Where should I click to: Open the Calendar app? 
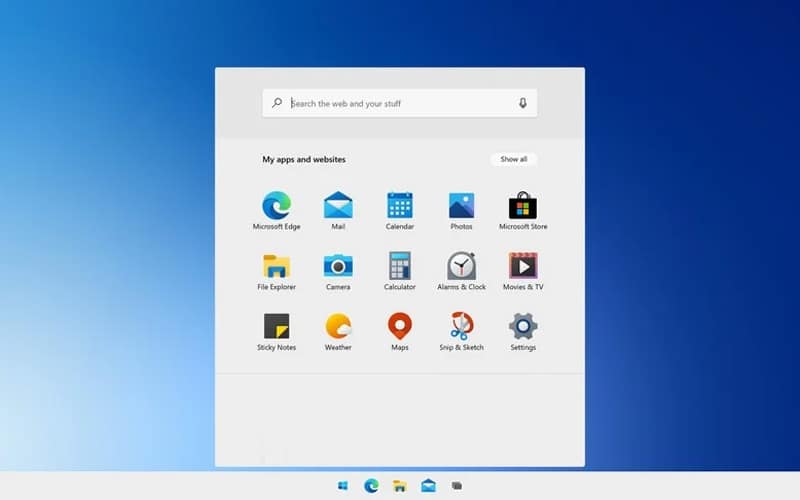click(x=400, y=206)
